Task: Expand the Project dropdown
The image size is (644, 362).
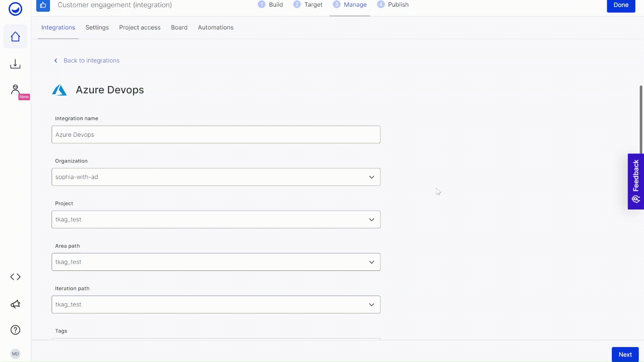Action: click(x=216, y=220)
